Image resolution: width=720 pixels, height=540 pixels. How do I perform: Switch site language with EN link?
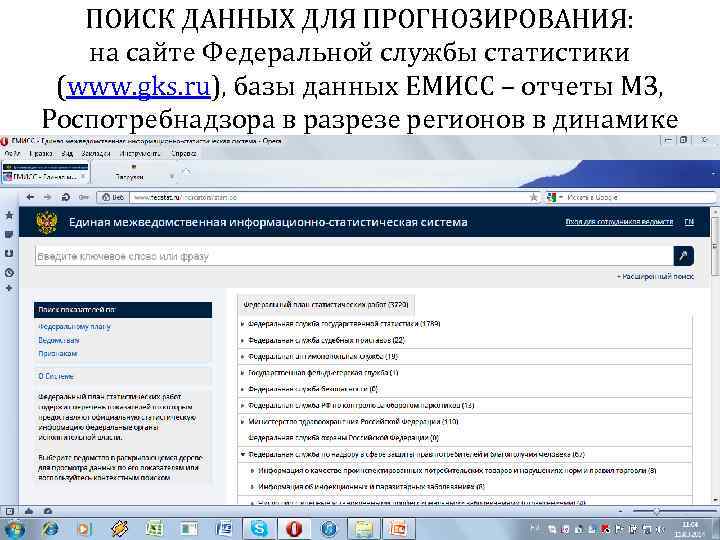pos(689,222)
